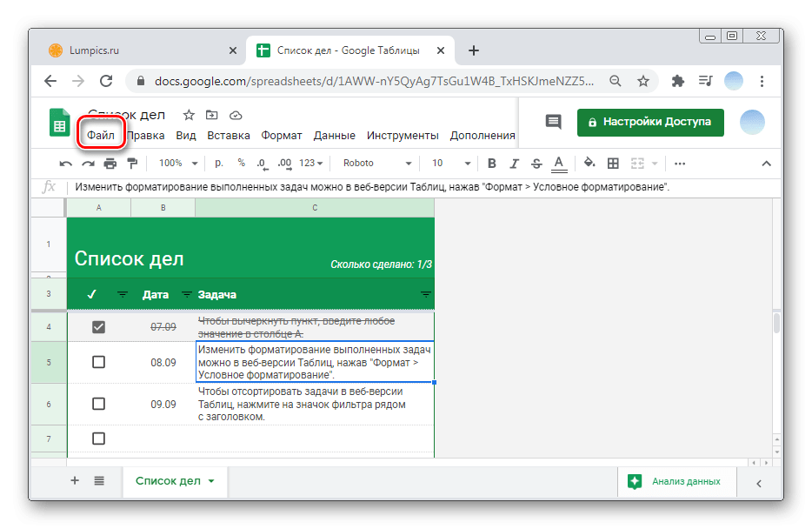The height and width of the screenshot is (529, 812).
Task: Show more toolbar options (three dots)
Action: pyautogui.click(x=680, y=164)
